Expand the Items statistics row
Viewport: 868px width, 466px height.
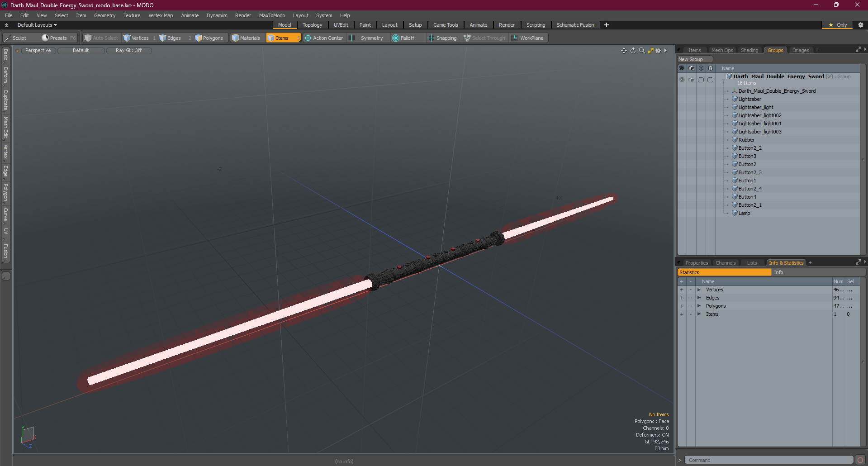click(699, 314)
